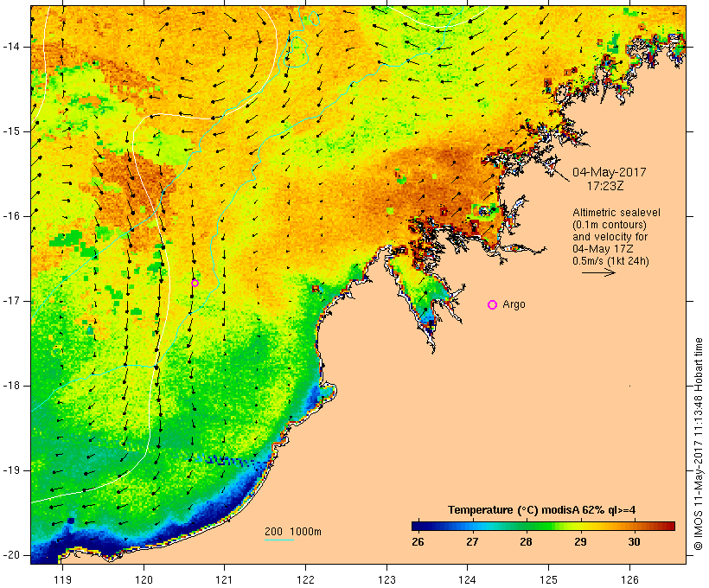709x588 pixels.
Task: Click the "200 1000m" isobath label
Action: pos(293,532)
